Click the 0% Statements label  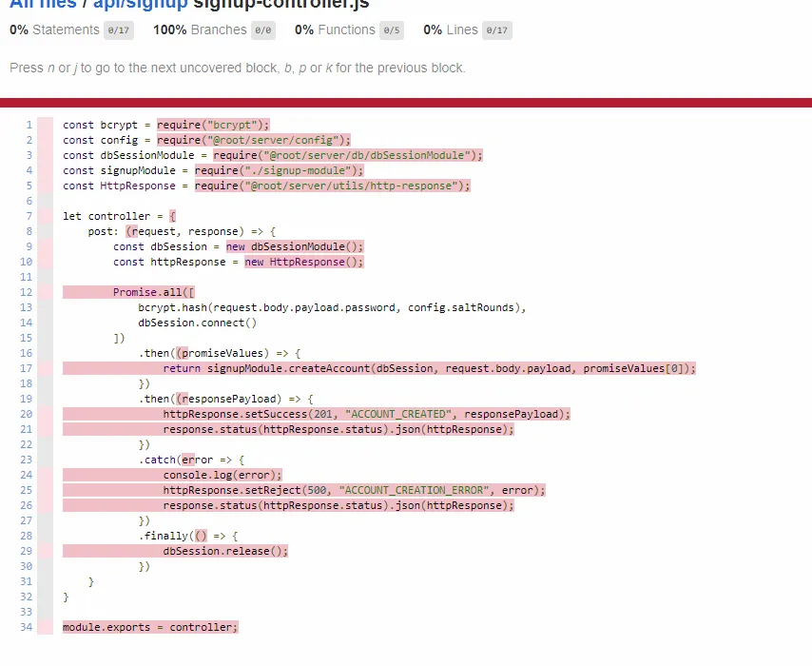click(x=54, y=29)
